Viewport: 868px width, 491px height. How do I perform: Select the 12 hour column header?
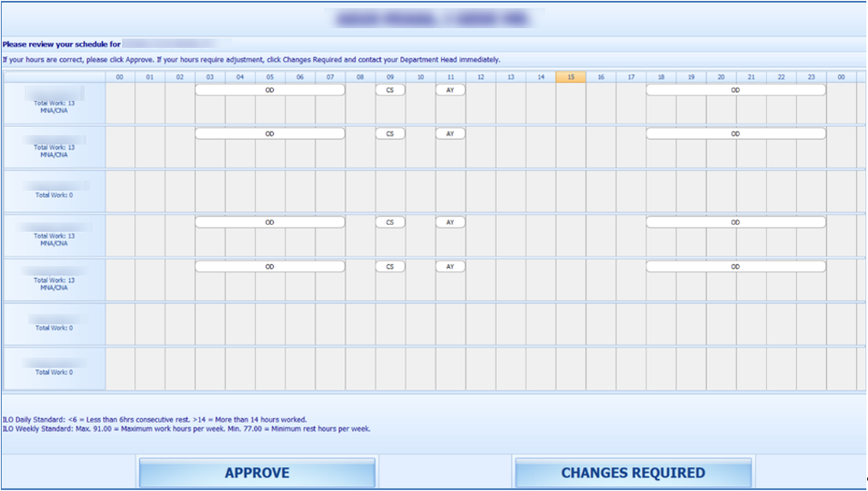[481, 77]
